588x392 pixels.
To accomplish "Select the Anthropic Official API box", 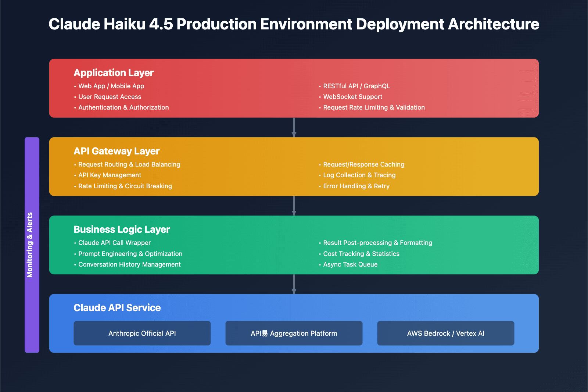I will [142, 333].
